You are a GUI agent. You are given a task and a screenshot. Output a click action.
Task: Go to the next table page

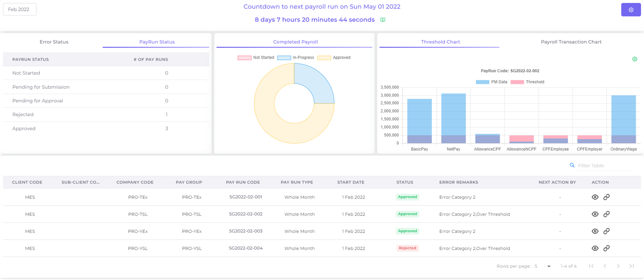pos(618,266)
